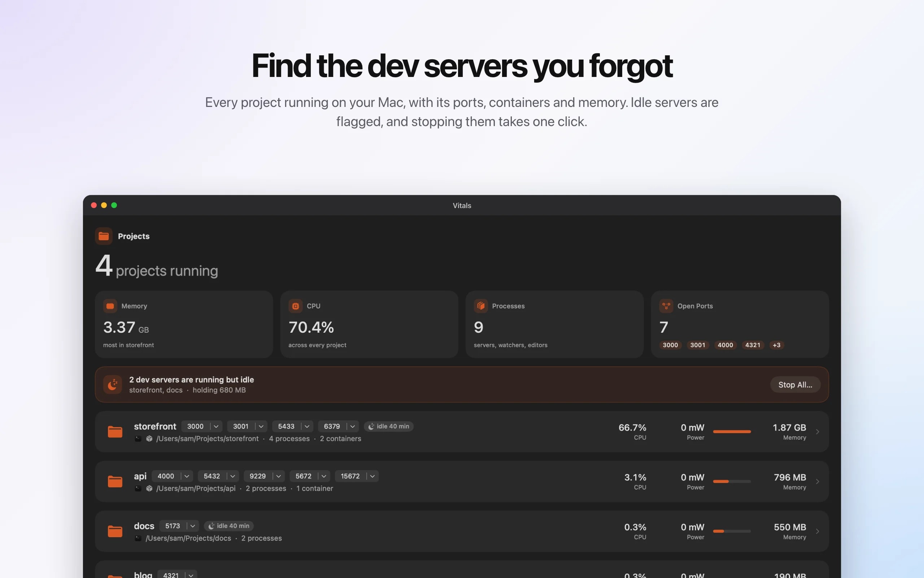This screenshot has width=924, height=578.
Task: Click the terminal icon under api
Action: point(138,488)
